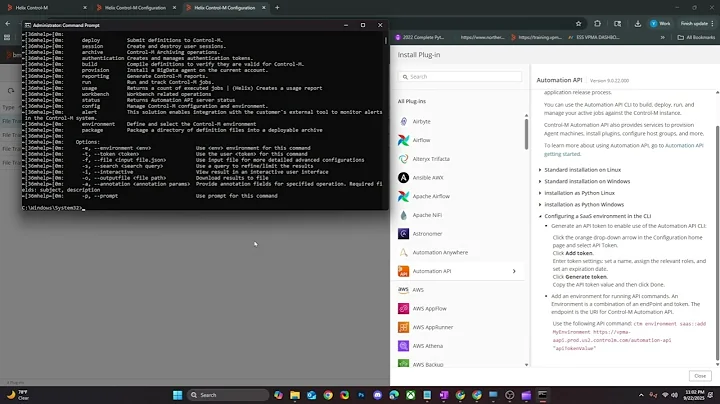Image resolution: width=720 pixels, height=404 pixels.
Task: Open OneNote from the taskbar
Action: [444, 395]
